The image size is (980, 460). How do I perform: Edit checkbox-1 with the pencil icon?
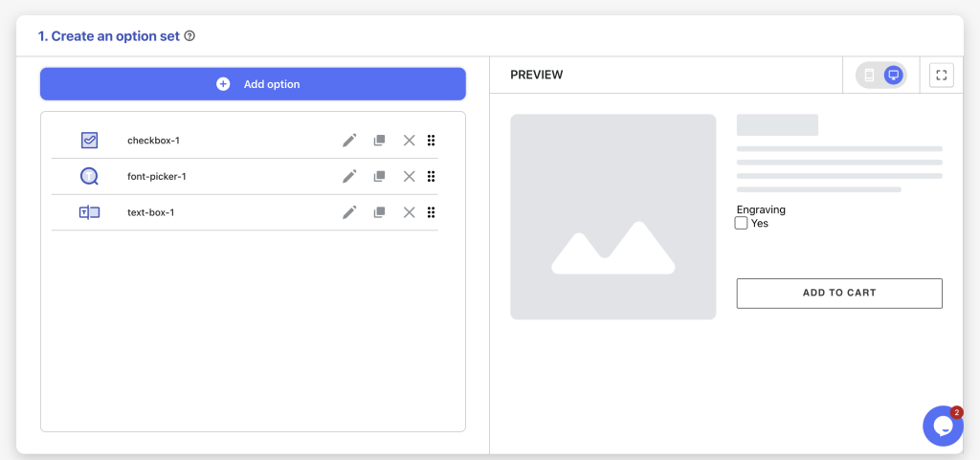tap(349, 141)
